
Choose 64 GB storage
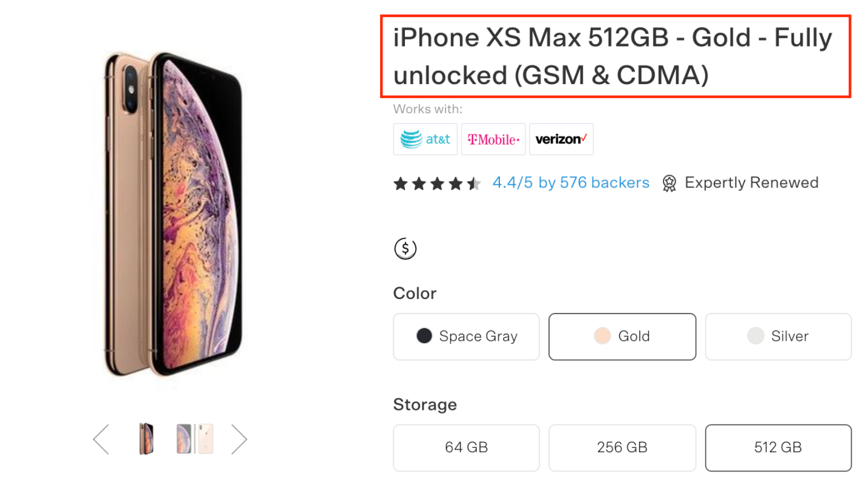click(x=466, y=447)
